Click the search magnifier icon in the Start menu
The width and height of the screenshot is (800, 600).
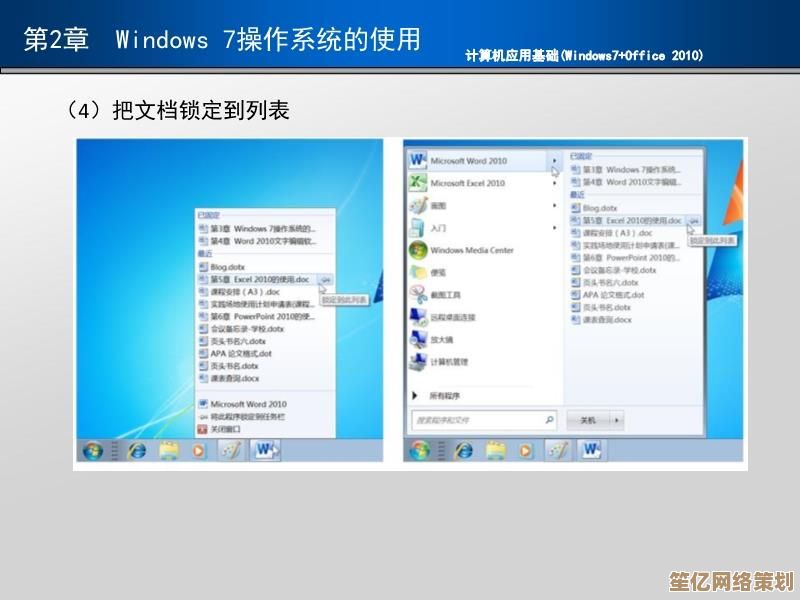point(549,420)
